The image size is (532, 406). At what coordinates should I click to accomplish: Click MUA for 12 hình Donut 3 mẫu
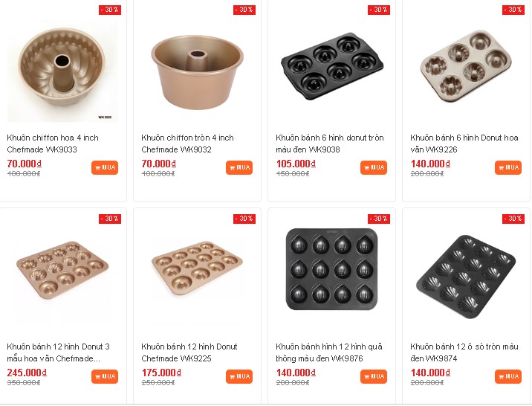[105, 376]
